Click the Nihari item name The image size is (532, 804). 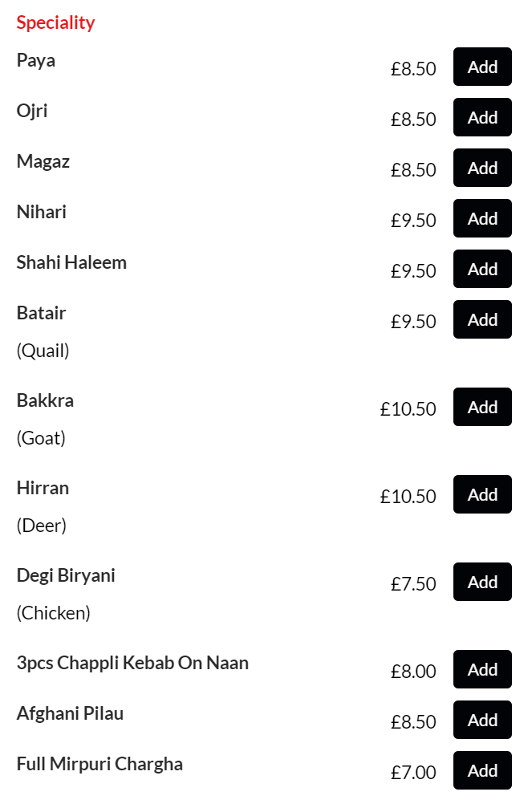(x=42, y=212)
